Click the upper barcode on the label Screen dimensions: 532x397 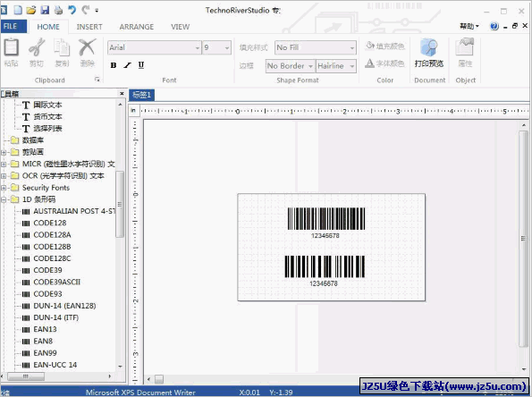tap(326, 219)
